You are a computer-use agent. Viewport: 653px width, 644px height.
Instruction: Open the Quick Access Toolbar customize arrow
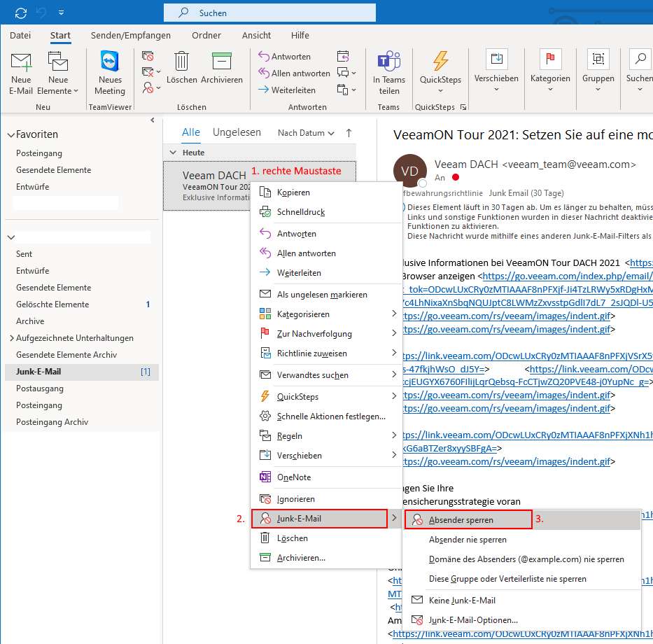pyautogui.click(x=61, y=13)
